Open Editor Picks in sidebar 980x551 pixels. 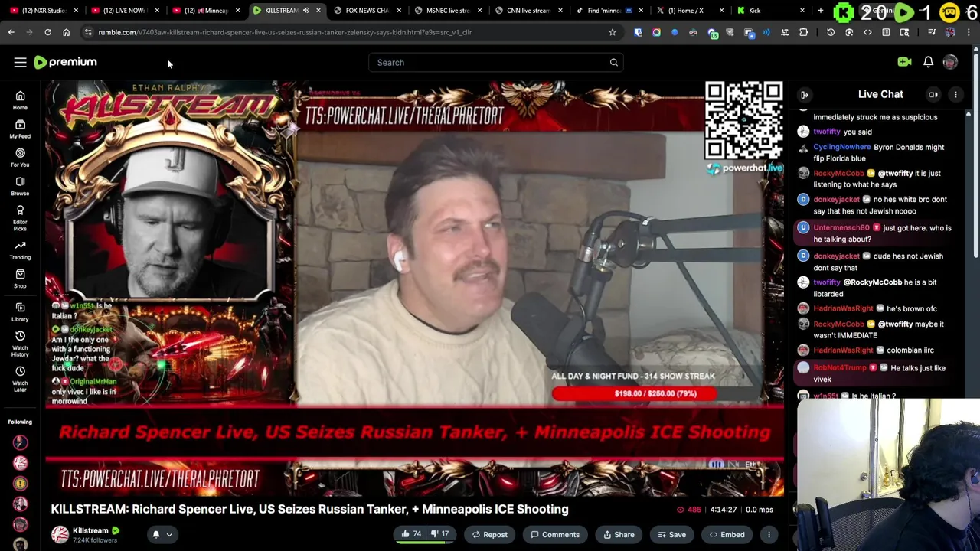[x=20, y=218]
